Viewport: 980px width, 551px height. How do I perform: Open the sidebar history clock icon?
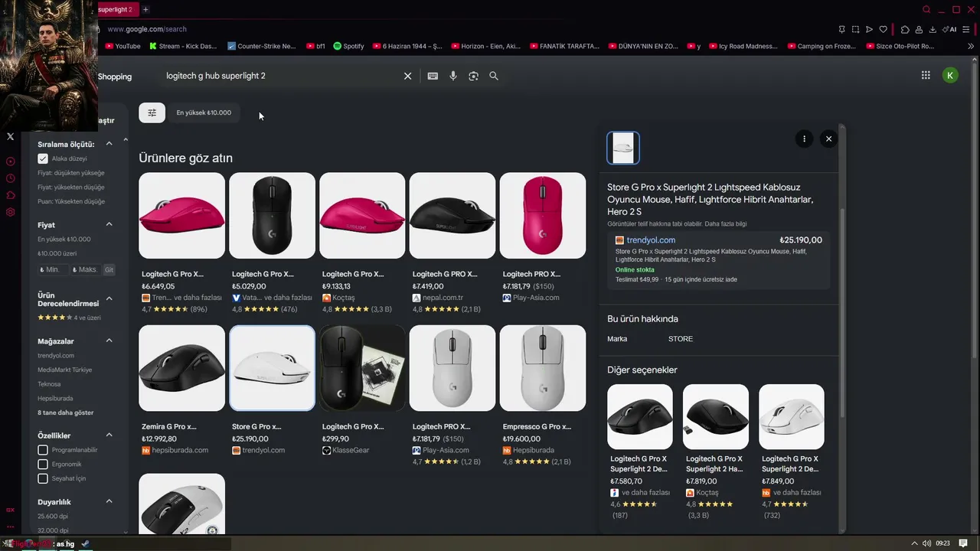[x=10, y=178]
